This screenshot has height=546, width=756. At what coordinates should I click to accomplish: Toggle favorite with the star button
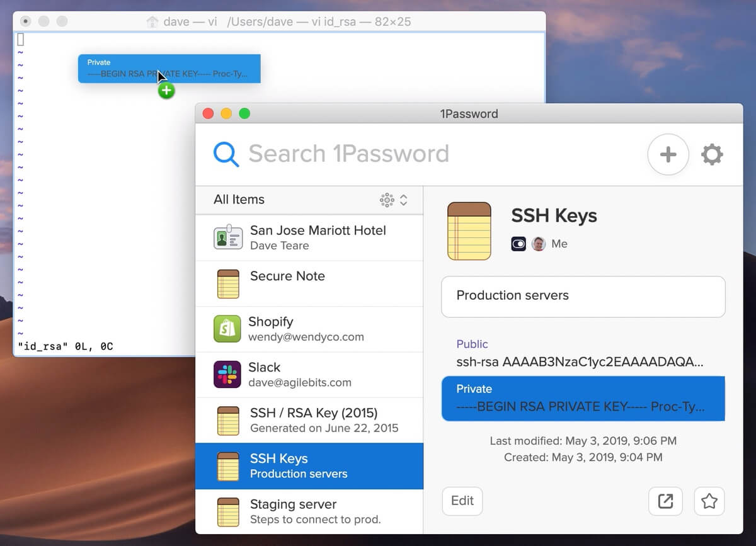click(x=709, y=501)
